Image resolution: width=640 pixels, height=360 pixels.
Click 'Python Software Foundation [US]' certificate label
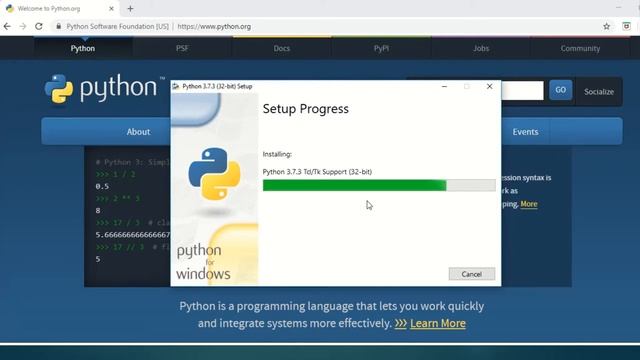pos(118,27)
